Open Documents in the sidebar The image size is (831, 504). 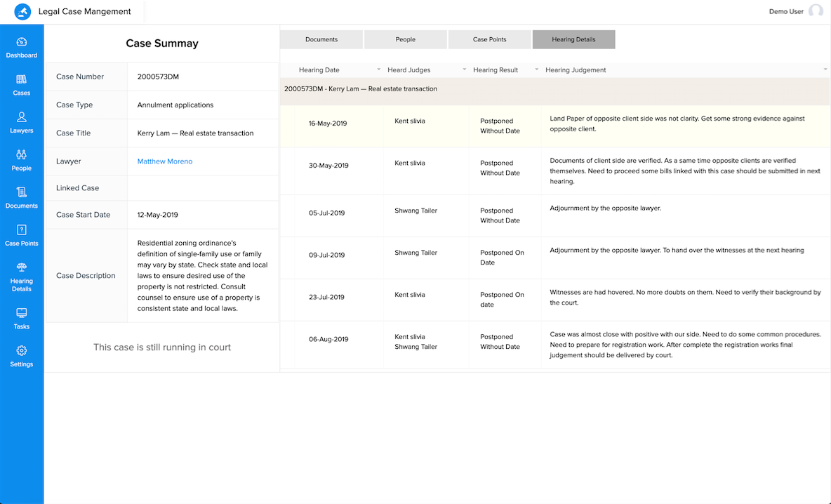(x=21, y=198)
